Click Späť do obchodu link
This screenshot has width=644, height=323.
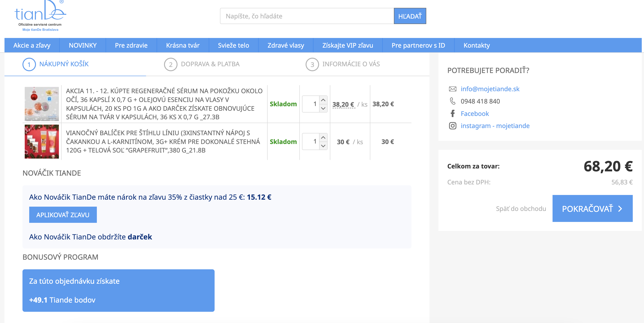coord(521,208)
